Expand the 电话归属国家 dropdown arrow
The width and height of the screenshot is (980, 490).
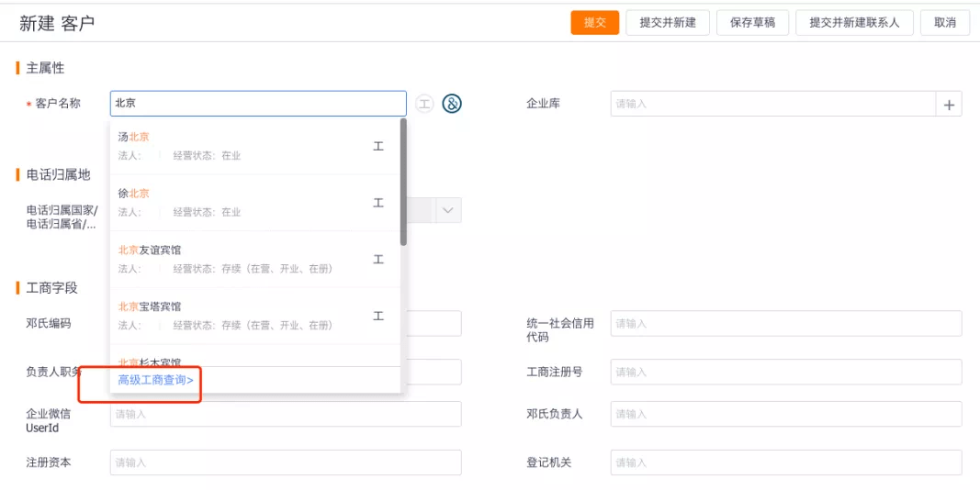[448, 210]
